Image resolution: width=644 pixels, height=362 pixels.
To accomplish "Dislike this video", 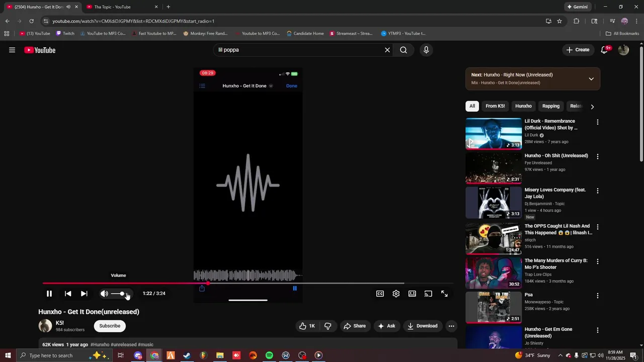I will 328,326.
